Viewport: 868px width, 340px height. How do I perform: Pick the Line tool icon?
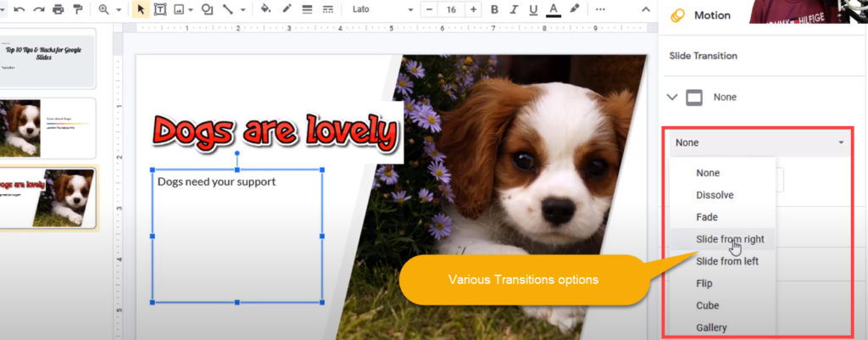pos(227,9)
